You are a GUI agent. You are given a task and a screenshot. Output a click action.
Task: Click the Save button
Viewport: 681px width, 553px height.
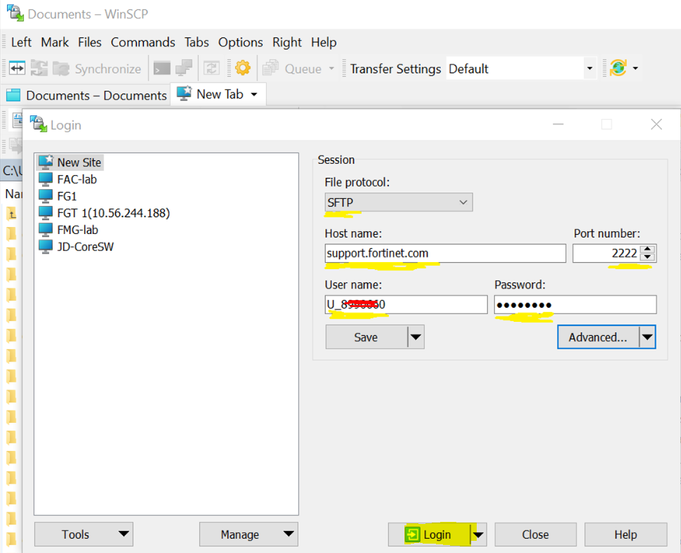point(366,337)
